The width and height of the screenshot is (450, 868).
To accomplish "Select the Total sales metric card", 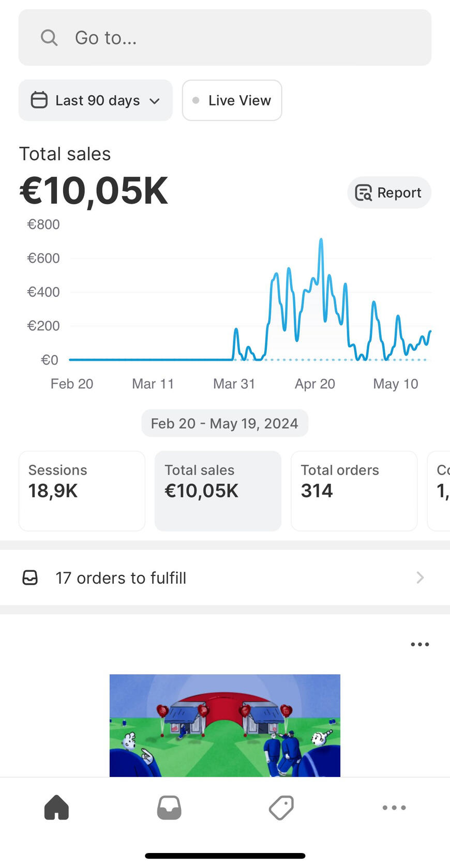I will (218, 491).
